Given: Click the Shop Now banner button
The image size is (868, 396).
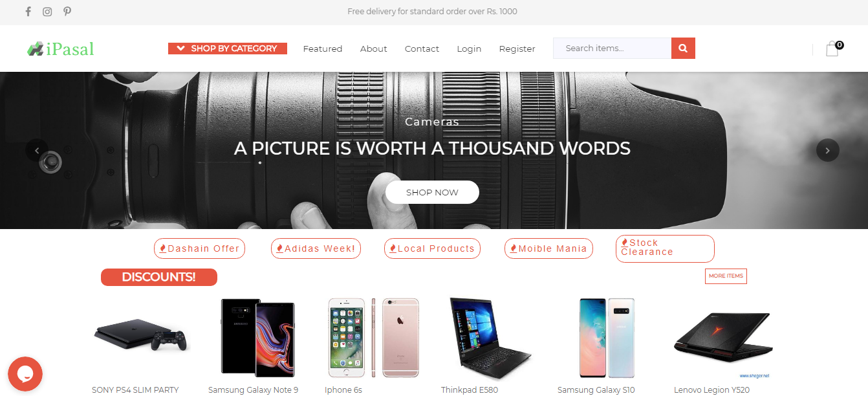Looking at the screenshot, I should tap(432, 192).
